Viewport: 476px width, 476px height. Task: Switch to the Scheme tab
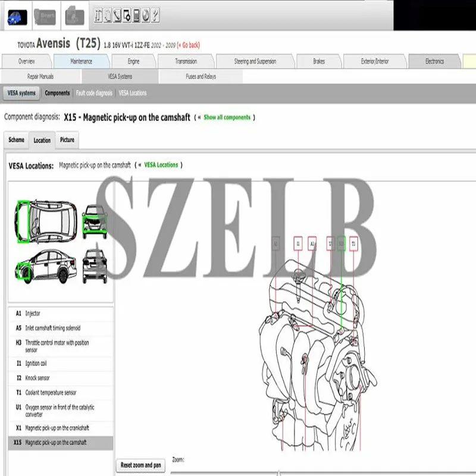[17, 140]
